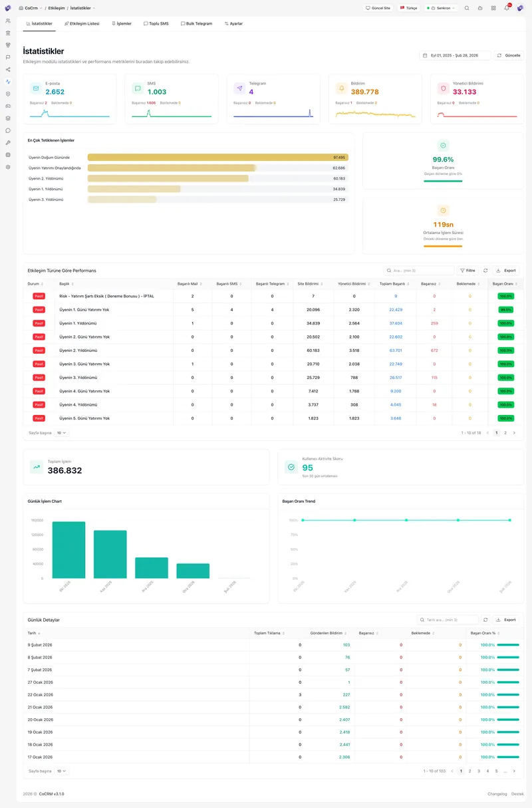Open the CoCrm workspace dropdown
This screenshot has width=532, height=808.
(31, 8)
